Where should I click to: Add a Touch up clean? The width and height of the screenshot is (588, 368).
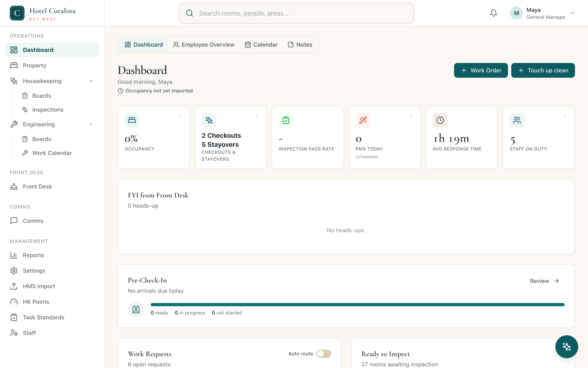click(x=543, y=70)
